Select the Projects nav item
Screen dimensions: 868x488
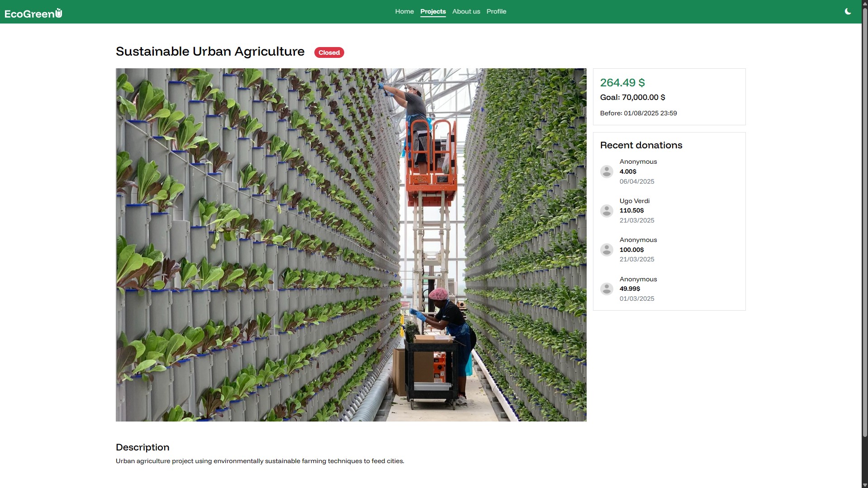pyautogui.click(x=433, y=12)
